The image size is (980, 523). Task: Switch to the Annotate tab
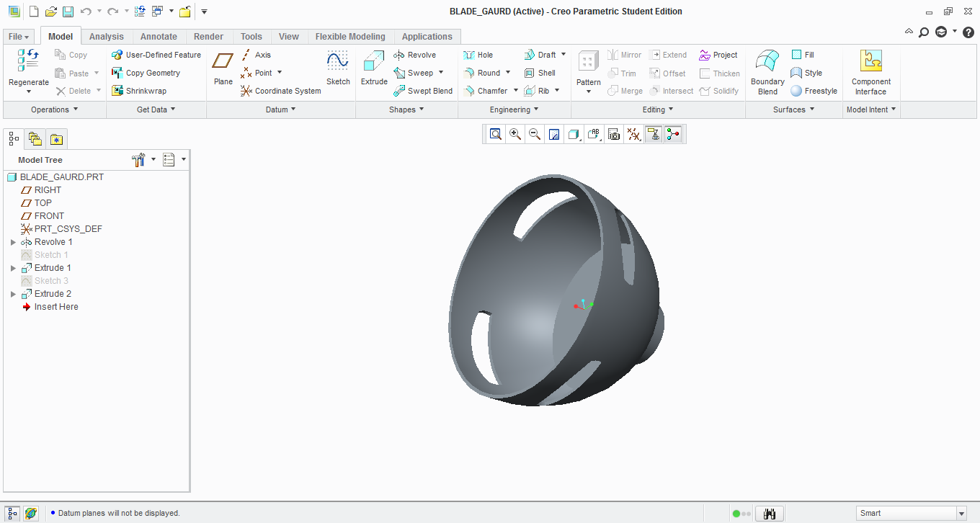click(x=159, y=37)
